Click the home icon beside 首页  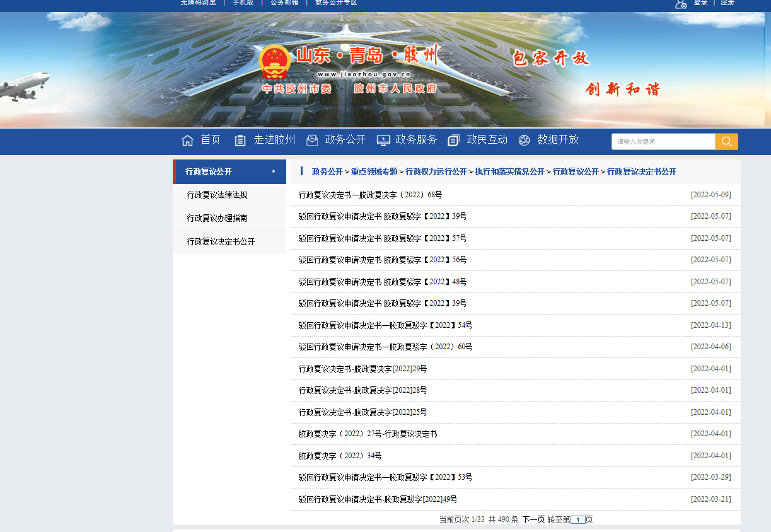point(187,141)
